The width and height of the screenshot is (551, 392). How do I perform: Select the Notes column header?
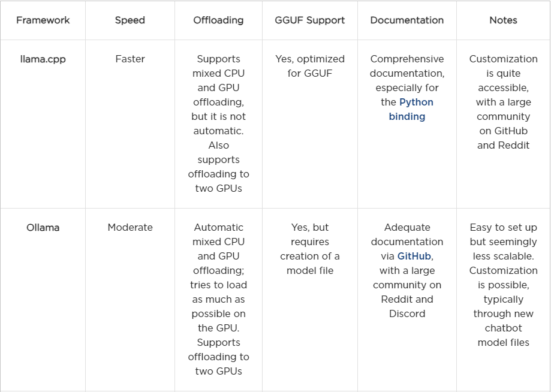(503, 20)
